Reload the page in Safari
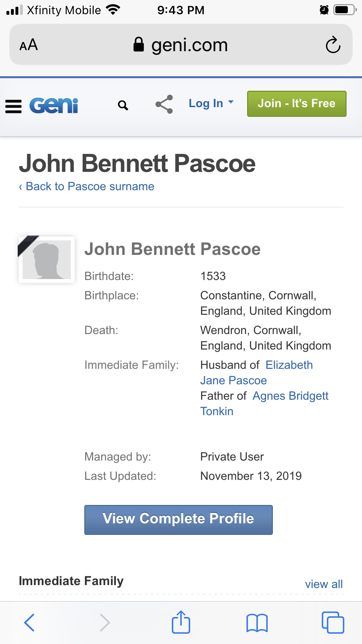The image size is (362, 644). 333,45
